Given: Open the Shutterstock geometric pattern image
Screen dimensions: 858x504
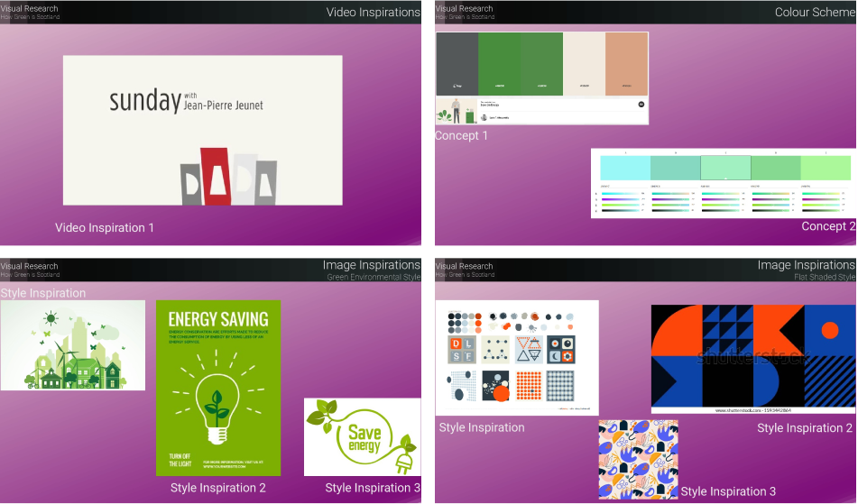Looking at the screenshot, I should (753, 359).
